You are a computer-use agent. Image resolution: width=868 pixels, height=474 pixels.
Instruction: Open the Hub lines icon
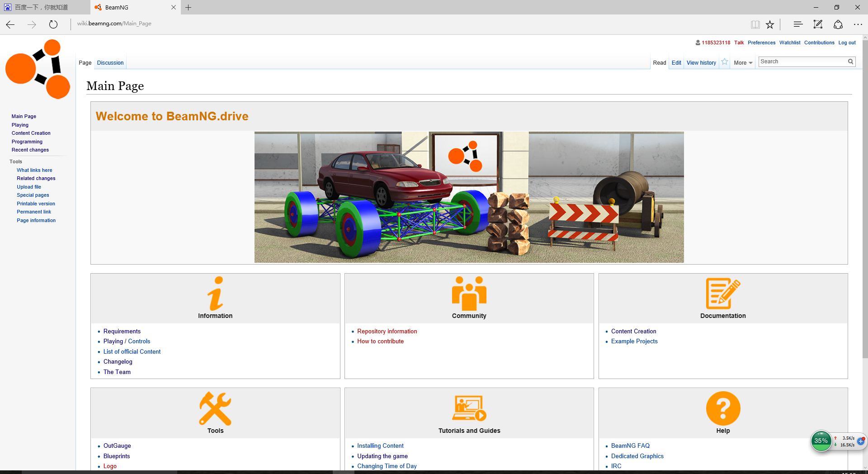tap(798, 24)
